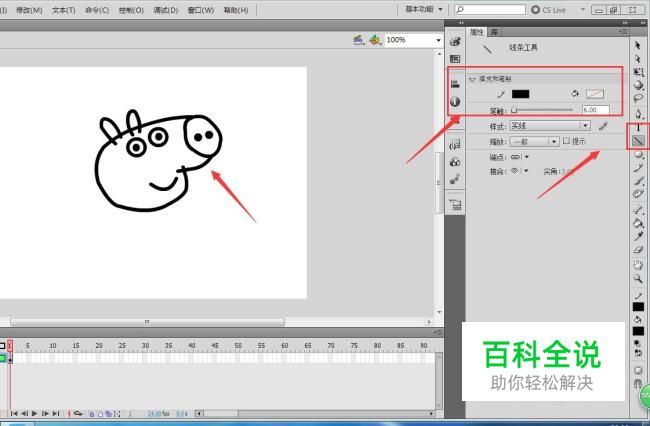This screenshot has width=650, height=426.
Task: Toggle the loop playback button
Action: tap(78, 413)
